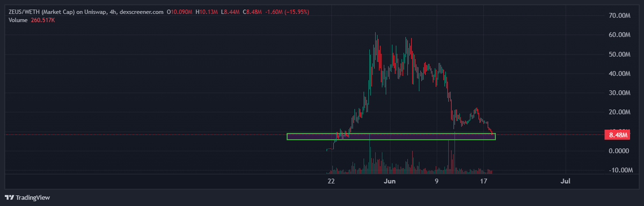
Task: Select the high value H10.13M
Action: pyautogui.click(x=207, y=12)
